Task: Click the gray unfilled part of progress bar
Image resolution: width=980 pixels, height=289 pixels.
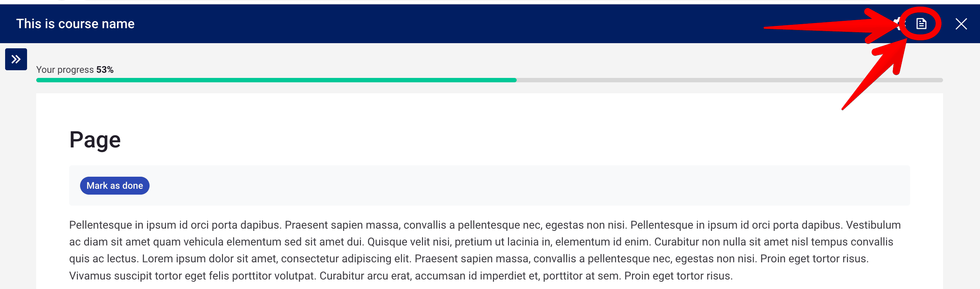Action: 729,80
